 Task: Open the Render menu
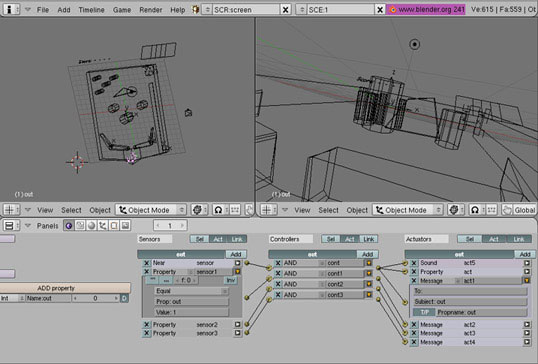151,10
